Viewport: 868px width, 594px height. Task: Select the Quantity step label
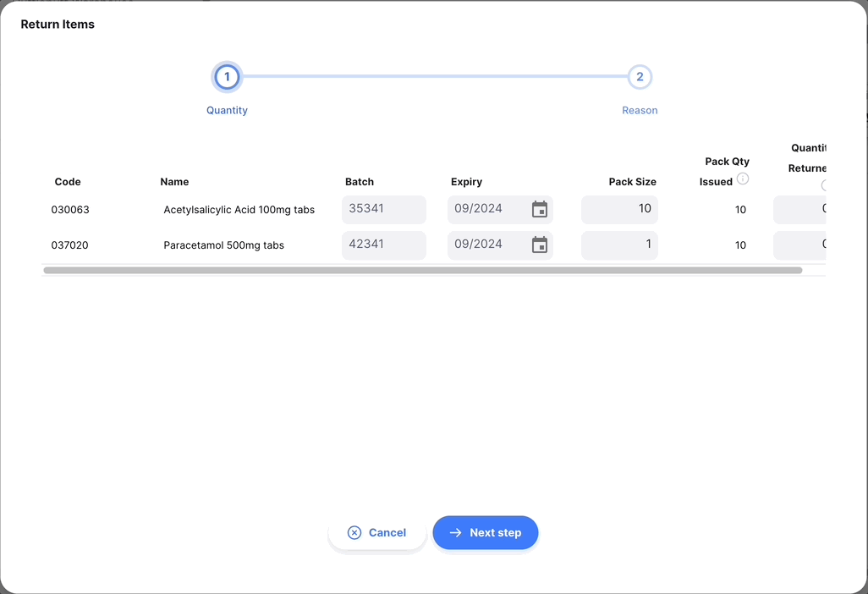click(227, 110)
